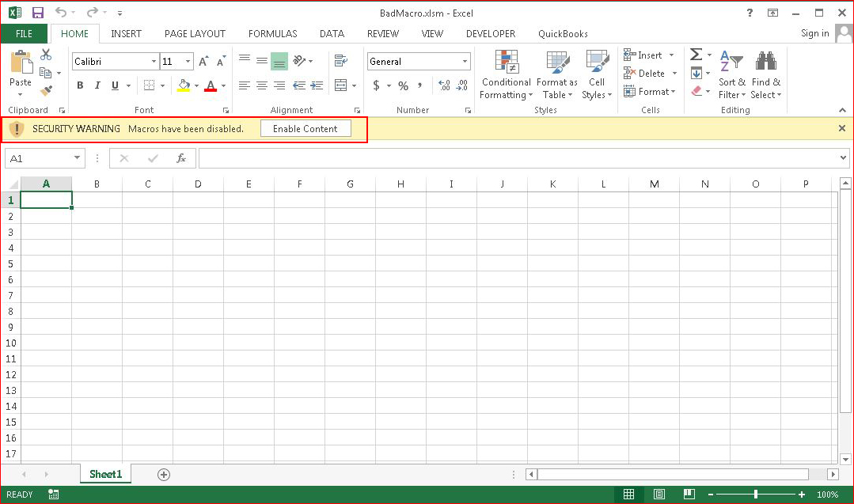The height and width of the screenshot is (504, 854).
Task: Undo the last action
Action: click(61, 12)
